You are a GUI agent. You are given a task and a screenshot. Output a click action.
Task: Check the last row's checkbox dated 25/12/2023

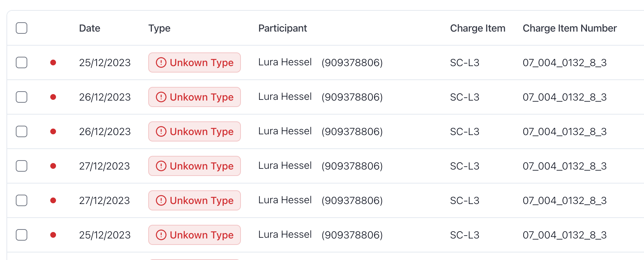[22, 235]
